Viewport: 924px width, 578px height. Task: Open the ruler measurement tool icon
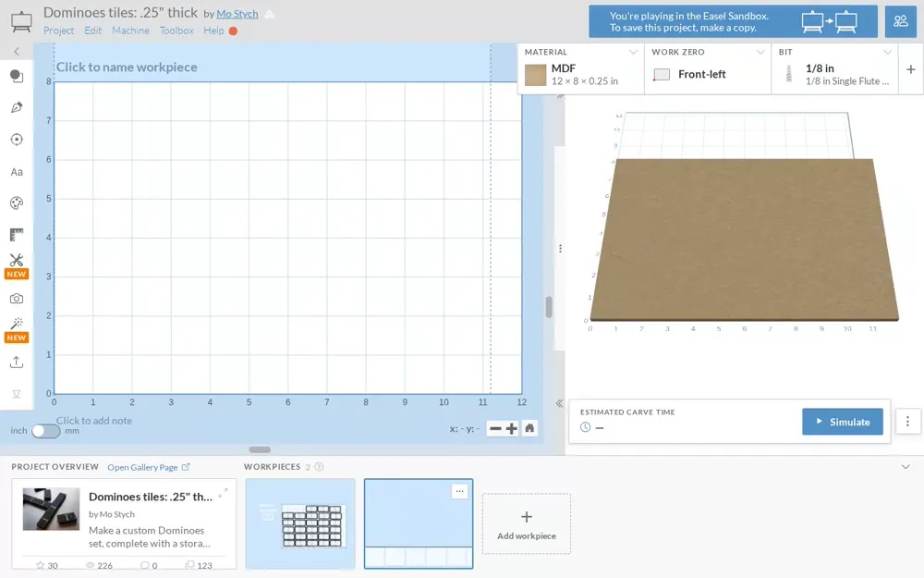click(x=17, y=235)
